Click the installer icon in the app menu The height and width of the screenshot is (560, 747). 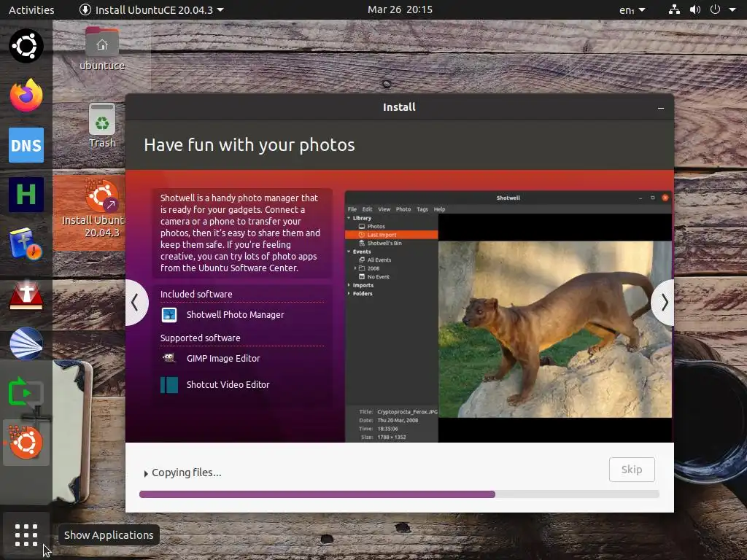pos(85,9)
